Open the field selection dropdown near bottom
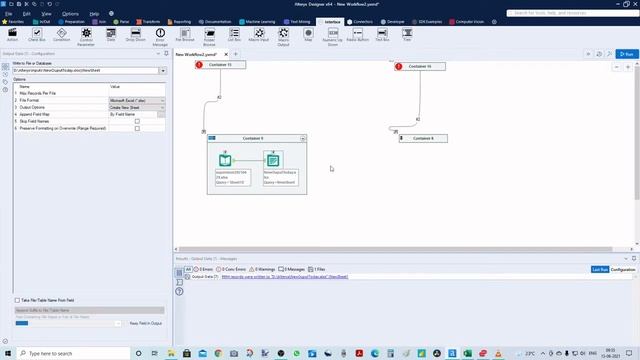This screenshot has height=360, width=640. 118,323
